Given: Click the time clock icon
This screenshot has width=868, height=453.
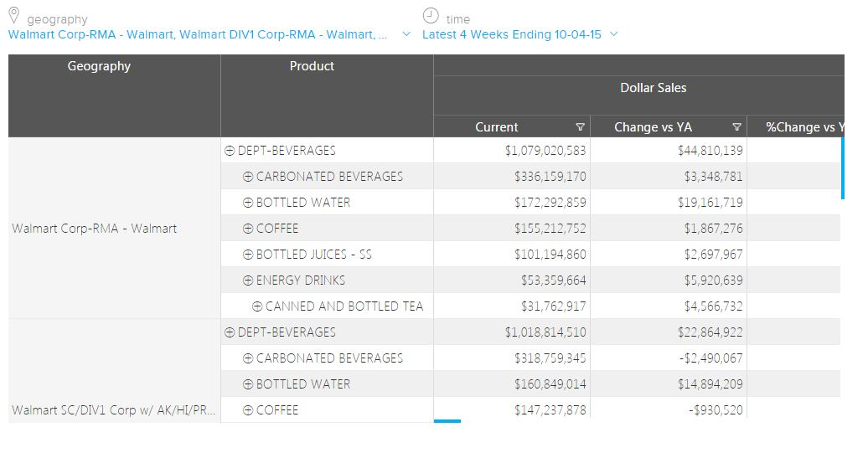Looking at the screenshot, I should [x=431, y=15].
